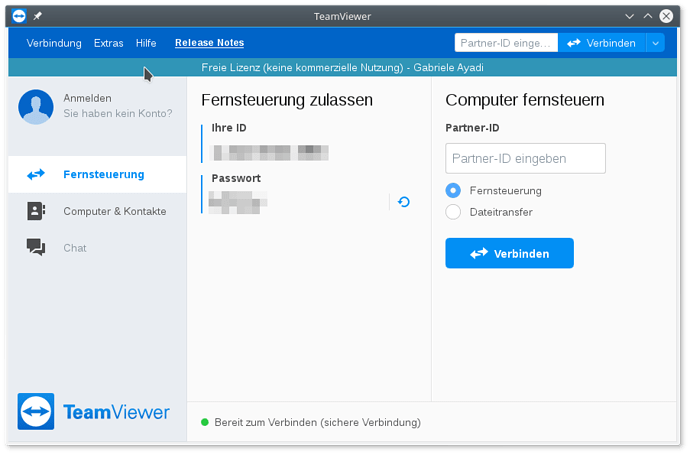Expand the dropdown arrow beside top Verbinden
The width and height of the screenshot is (690, 454).
coord(655,43)
